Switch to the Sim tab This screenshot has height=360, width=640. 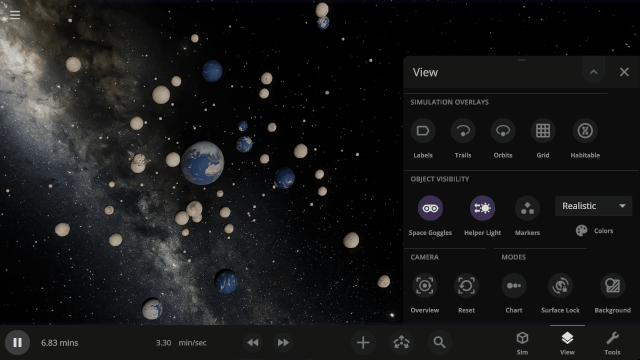pyautogui.click(x=522, y=343)
